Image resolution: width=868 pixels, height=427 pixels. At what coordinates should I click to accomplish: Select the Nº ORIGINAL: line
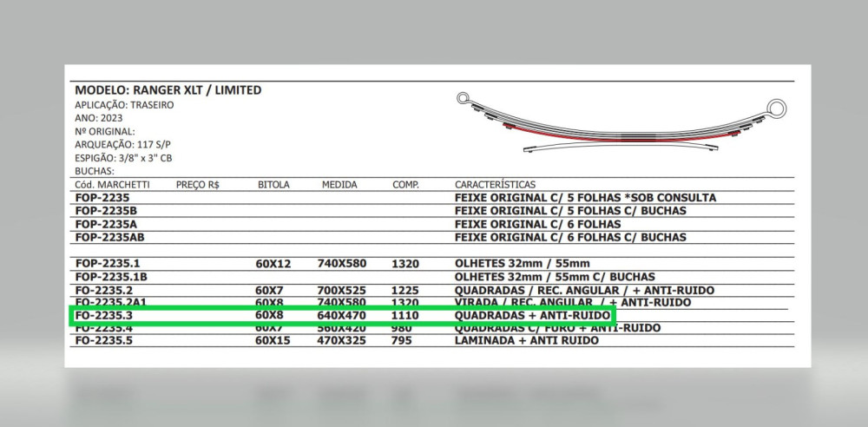[x=105, y=131]
